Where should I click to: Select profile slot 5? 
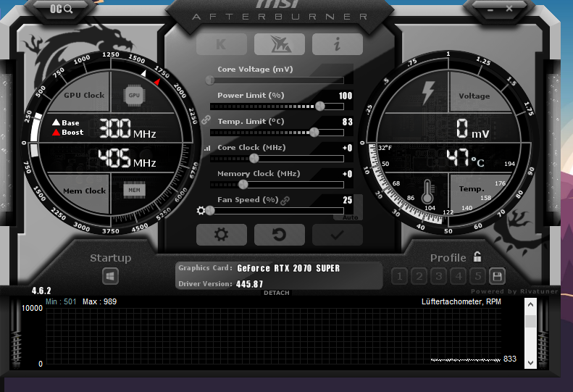coord(478,276)
